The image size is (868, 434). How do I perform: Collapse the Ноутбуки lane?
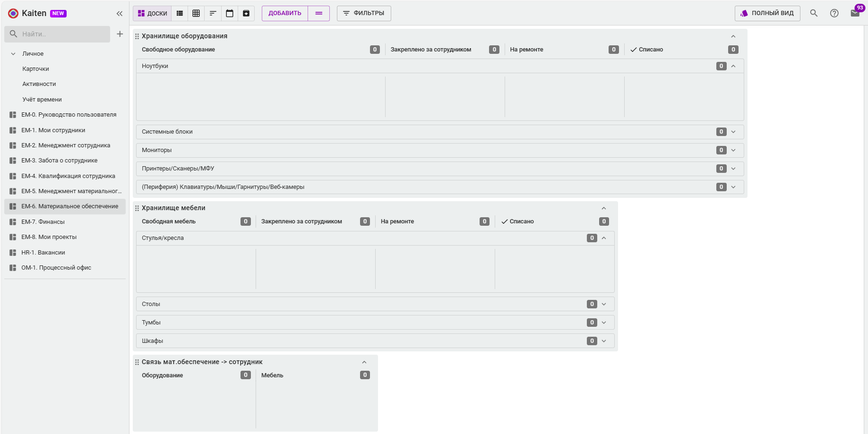click(x=733, y=66)
